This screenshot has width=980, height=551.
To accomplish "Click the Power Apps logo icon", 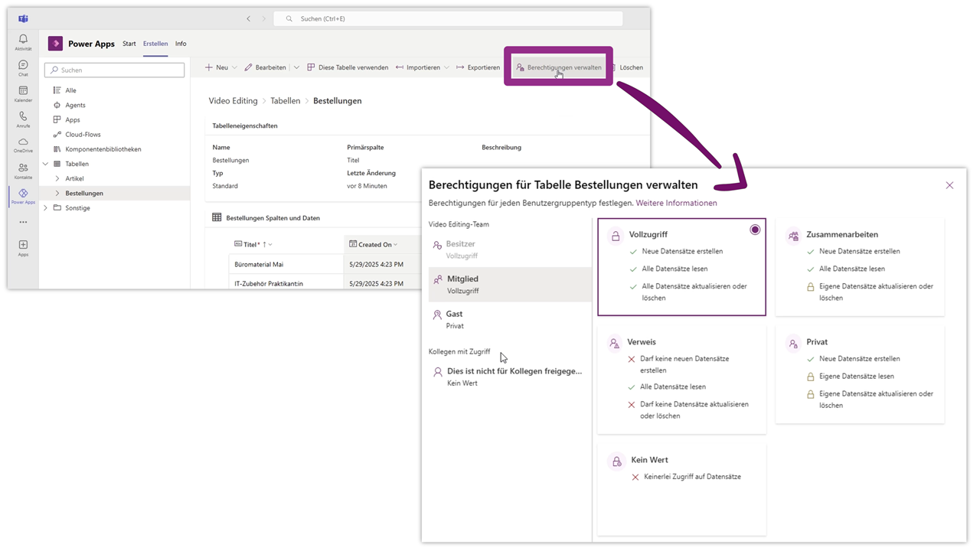I will [x=55, y=44].
